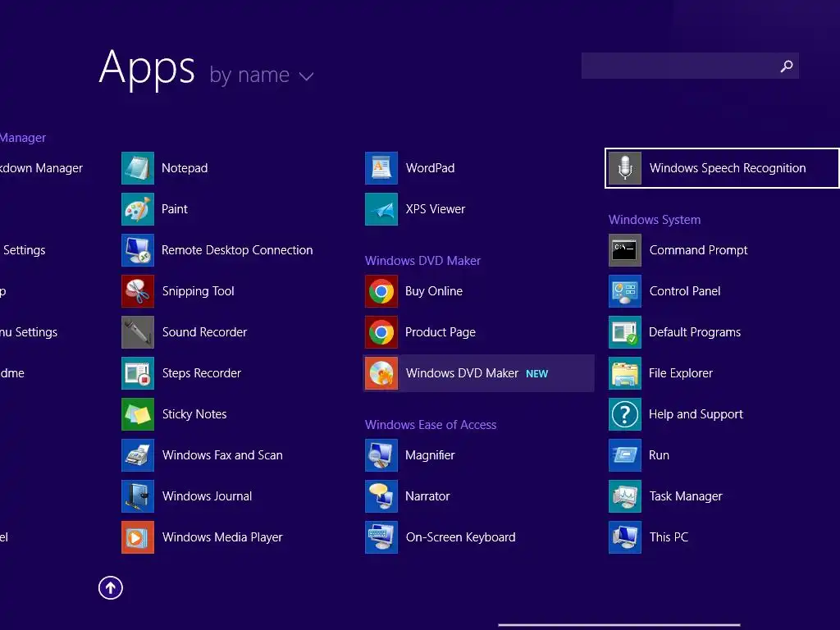
Task: Open Windows Media Player icon
Action: [x=138, y=537]
